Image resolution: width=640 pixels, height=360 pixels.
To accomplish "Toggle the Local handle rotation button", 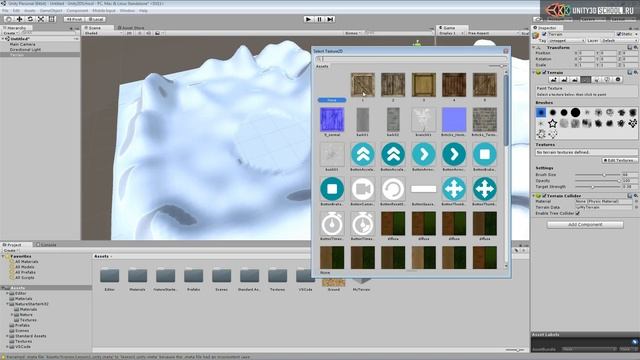I will [x=96, y=19].
